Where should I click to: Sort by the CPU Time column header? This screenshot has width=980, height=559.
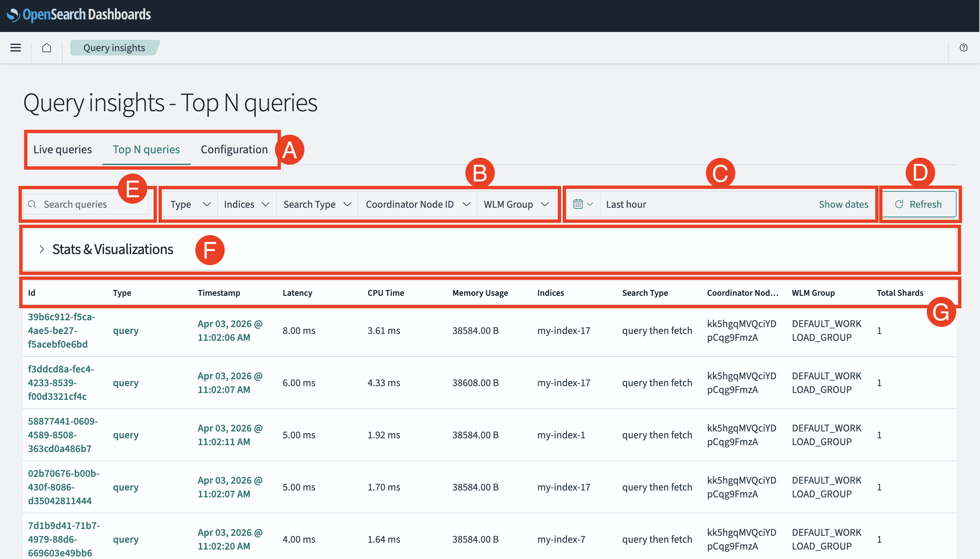[386, 293]
